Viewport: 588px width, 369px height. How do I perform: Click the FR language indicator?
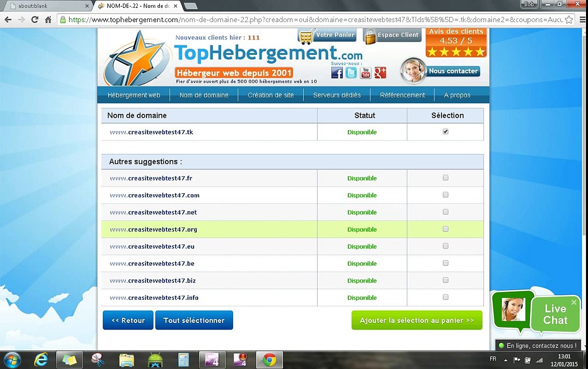click(493, 359)
